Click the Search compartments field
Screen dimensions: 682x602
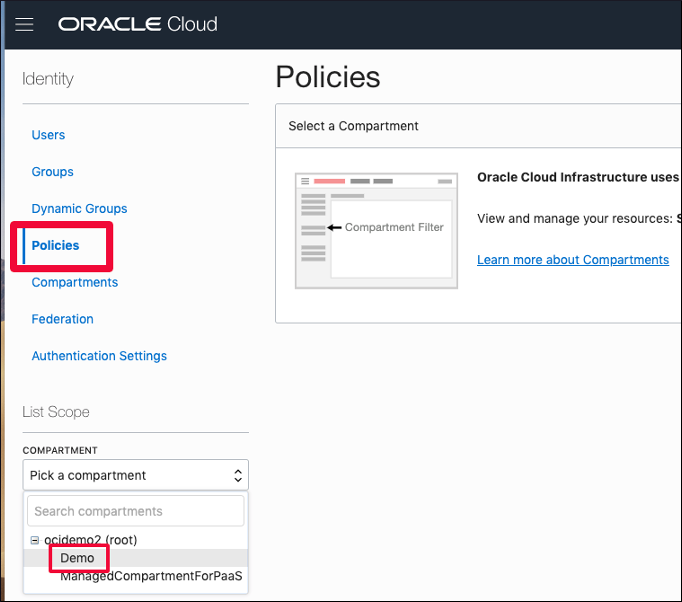(x=136, y=511)
